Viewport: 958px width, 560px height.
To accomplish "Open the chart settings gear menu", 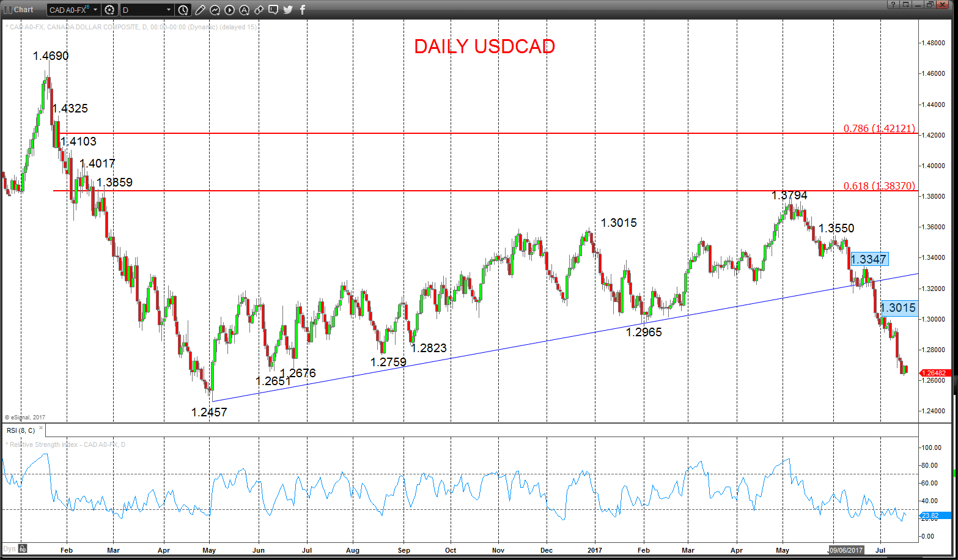I will coord(109,10).
